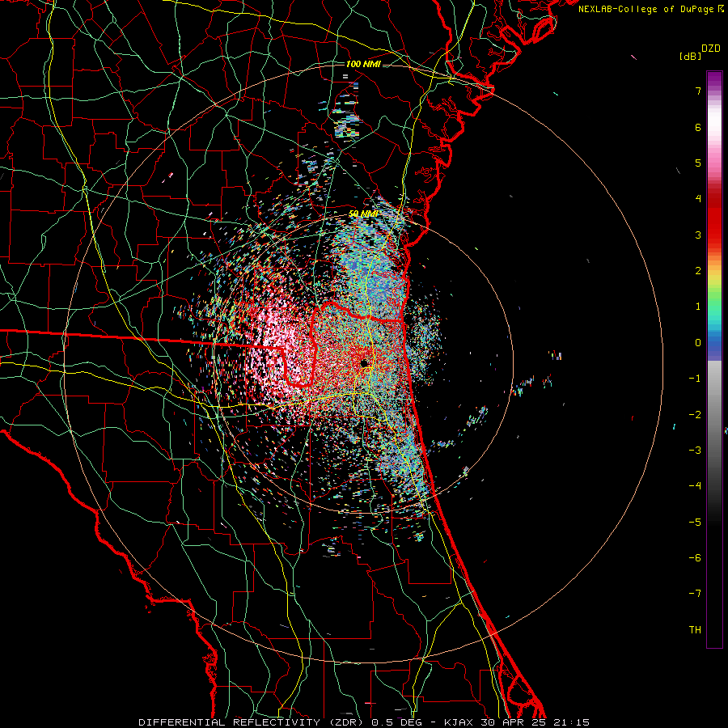The width and height of the screenshot is (728, 728).
Task: Select the -2 dB scale label
Action: tap(695, 414)
